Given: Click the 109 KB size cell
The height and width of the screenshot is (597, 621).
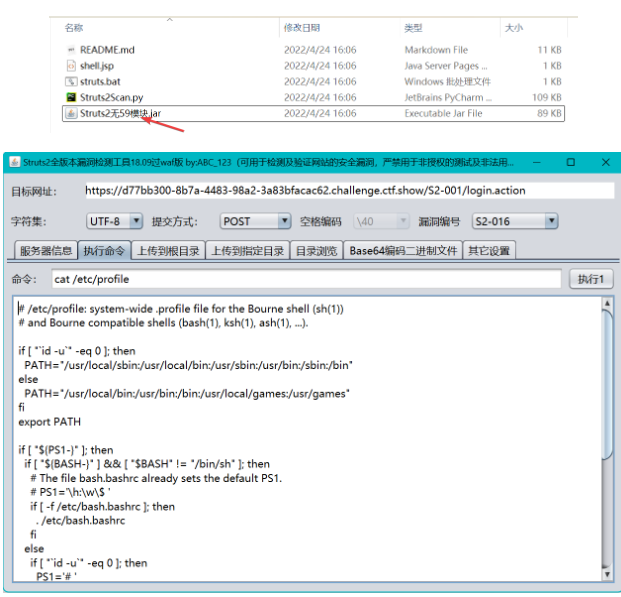Looking at the screenshot, I should (547, 97).
